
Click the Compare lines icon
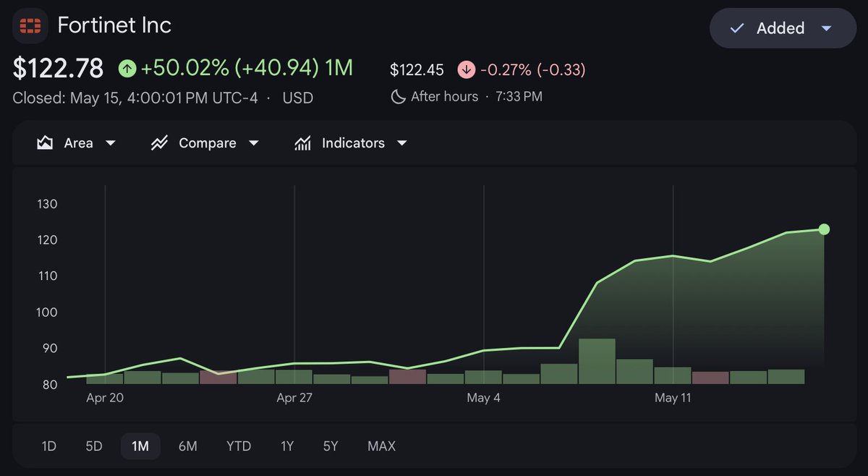click(x=159, y=143)
